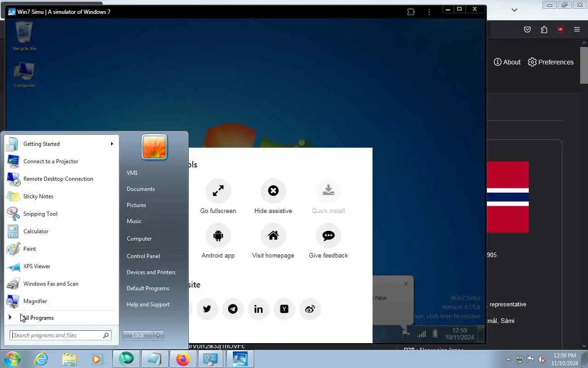588x368 pixels.
Task: Click the Android app icon
Action: 218,236
